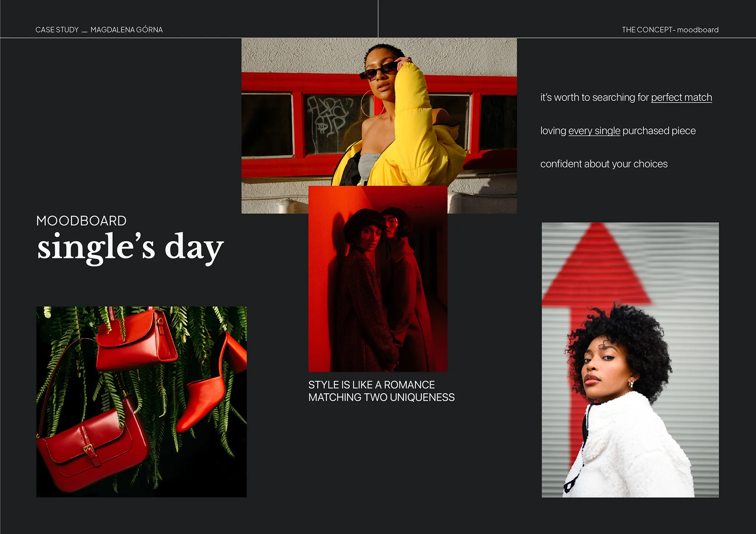756x534 pixels.
Task: Click 'MATCHING TWO UNIQUENESS' caption line
Action: [381, 397]
